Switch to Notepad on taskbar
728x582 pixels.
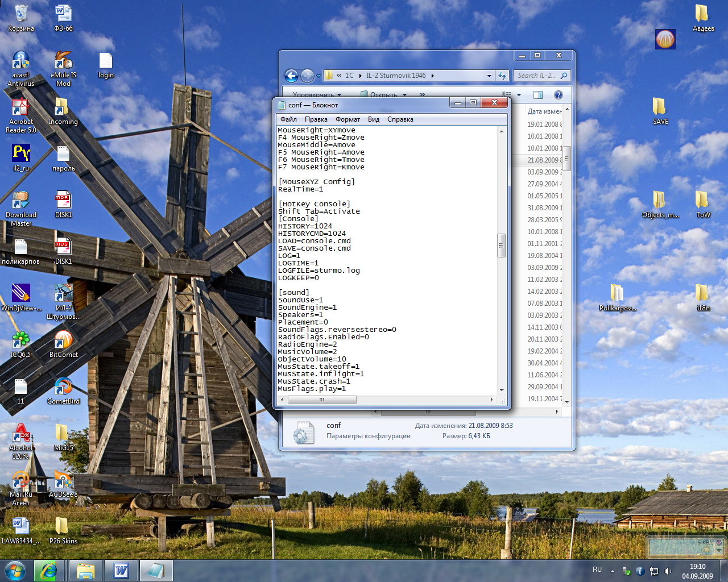155,571
